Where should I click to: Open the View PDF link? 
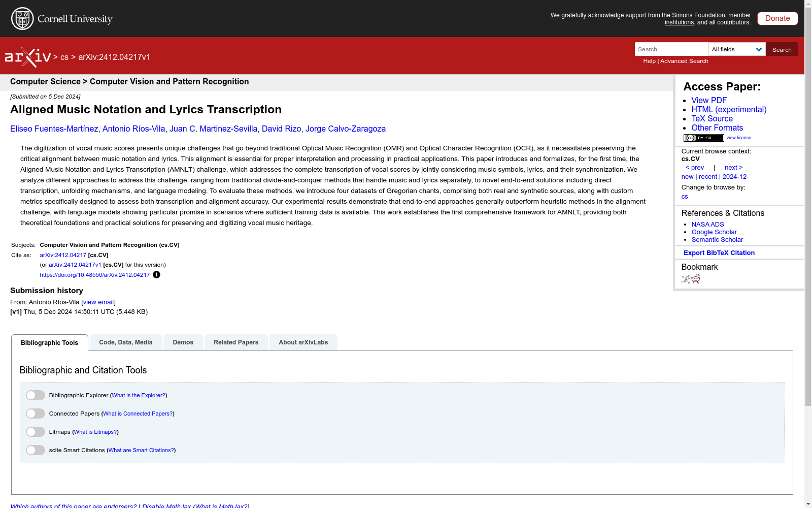pos(709,101)
